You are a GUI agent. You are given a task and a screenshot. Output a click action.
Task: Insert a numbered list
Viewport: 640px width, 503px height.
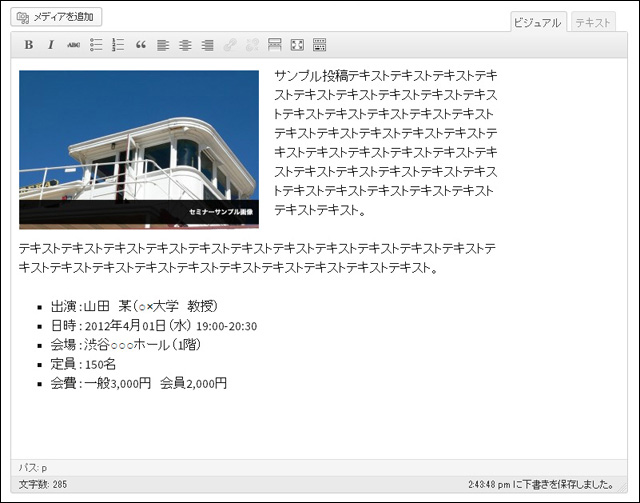tap(118, 45)
